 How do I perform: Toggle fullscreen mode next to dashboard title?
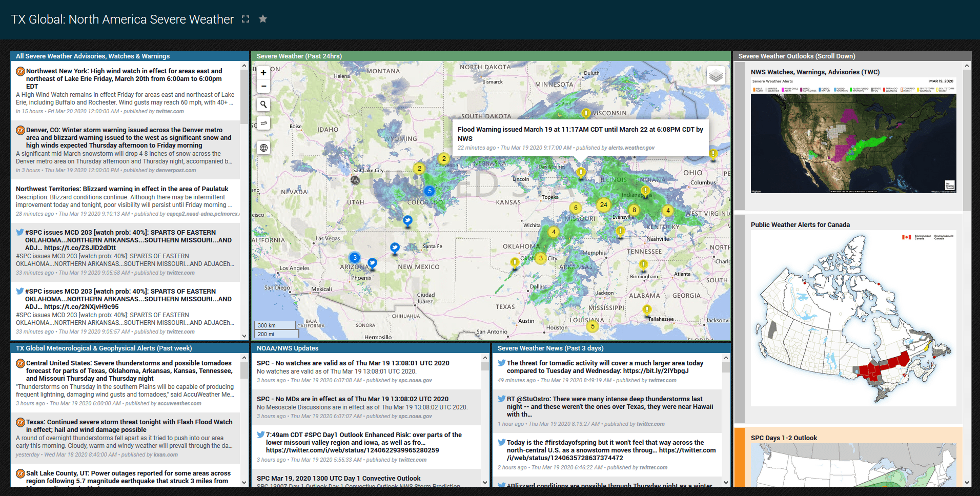click(x=246, y=19)
